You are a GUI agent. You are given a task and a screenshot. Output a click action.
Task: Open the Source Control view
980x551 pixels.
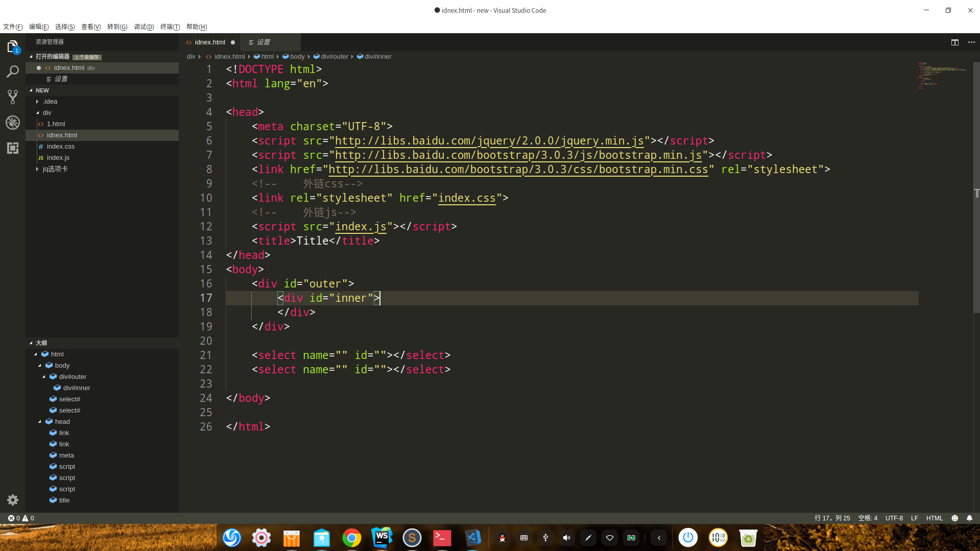point(12,97)
